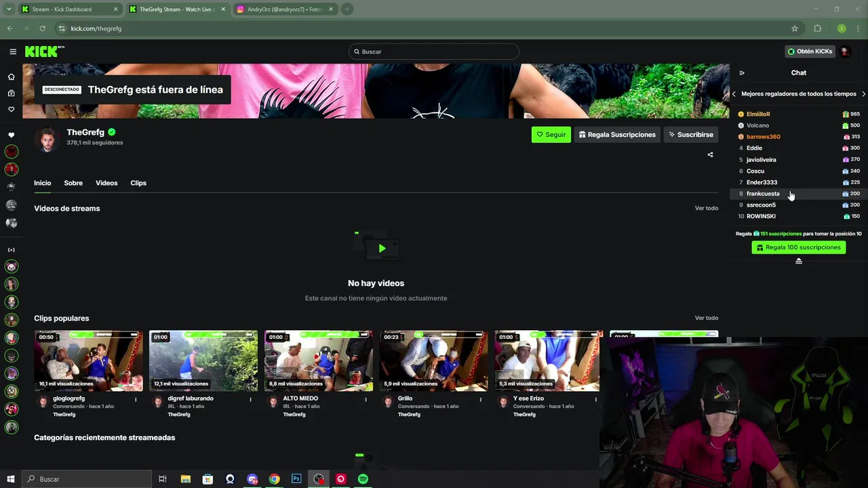Collapse leaderboard with the bottom eject arrow
This screenshot has height=488, width=868.
coord(799,261)
